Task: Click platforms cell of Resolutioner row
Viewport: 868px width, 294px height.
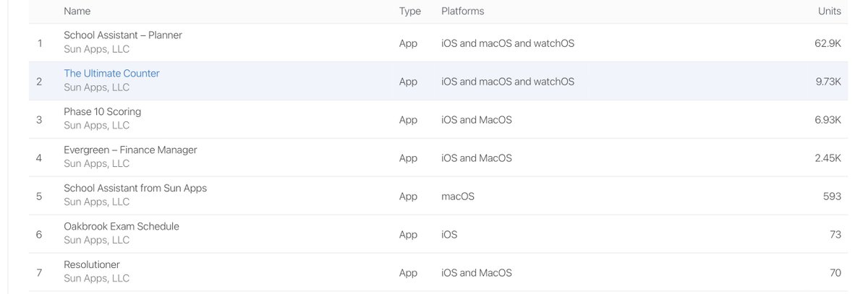Action: tap(477, 273)
